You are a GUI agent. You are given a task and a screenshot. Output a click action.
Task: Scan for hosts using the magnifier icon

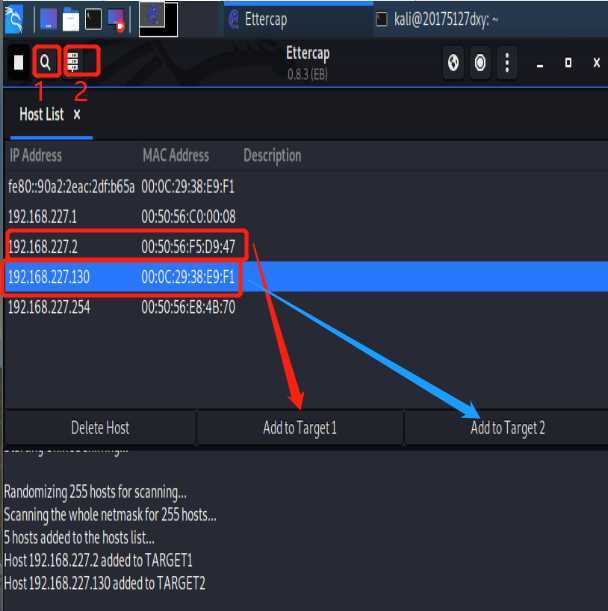coord(46,62)
